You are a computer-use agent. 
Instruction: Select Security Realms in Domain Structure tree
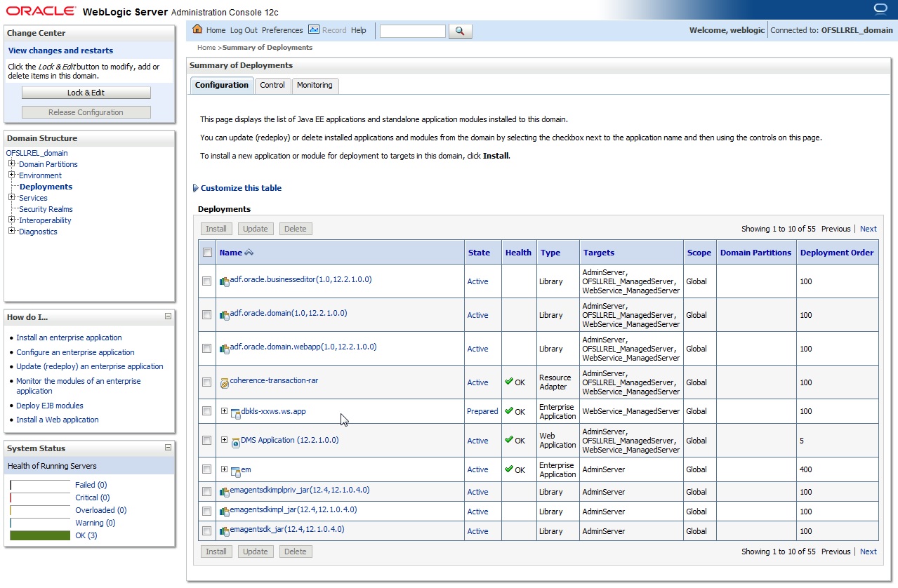46,209
